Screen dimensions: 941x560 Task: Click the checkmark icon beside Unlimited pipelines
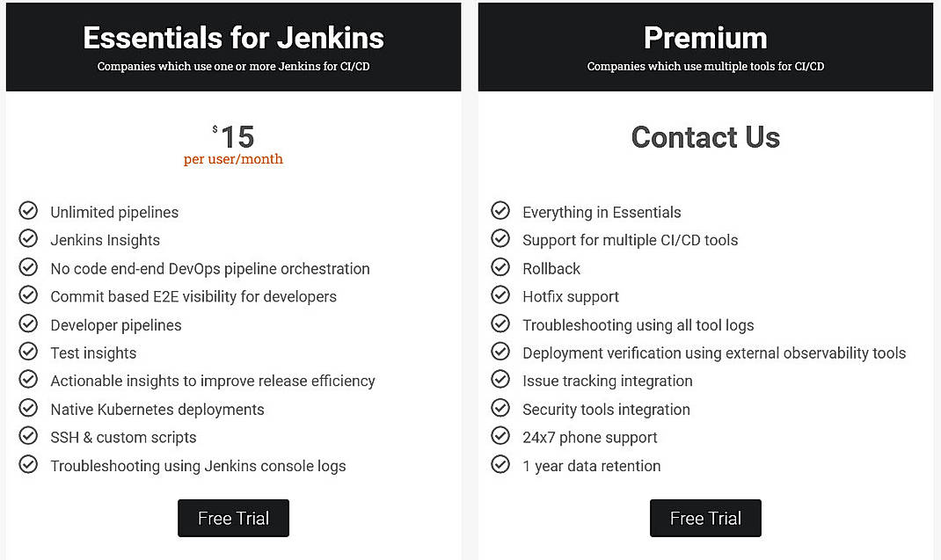[x=29, y=211]
